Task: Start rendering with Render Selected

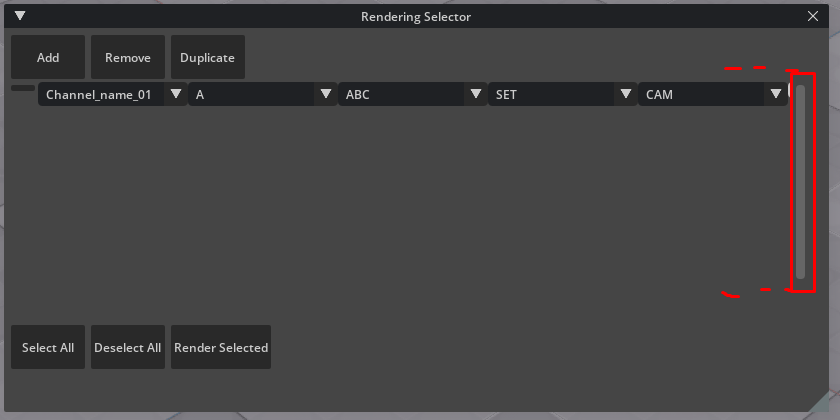Action: click(221, 348)
